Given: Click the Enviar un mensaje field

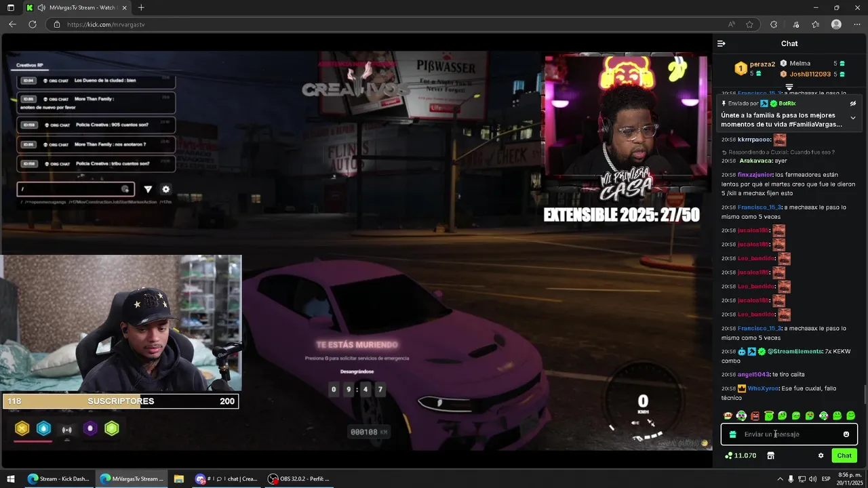Looking at the screenshot, I should [789, 434].
